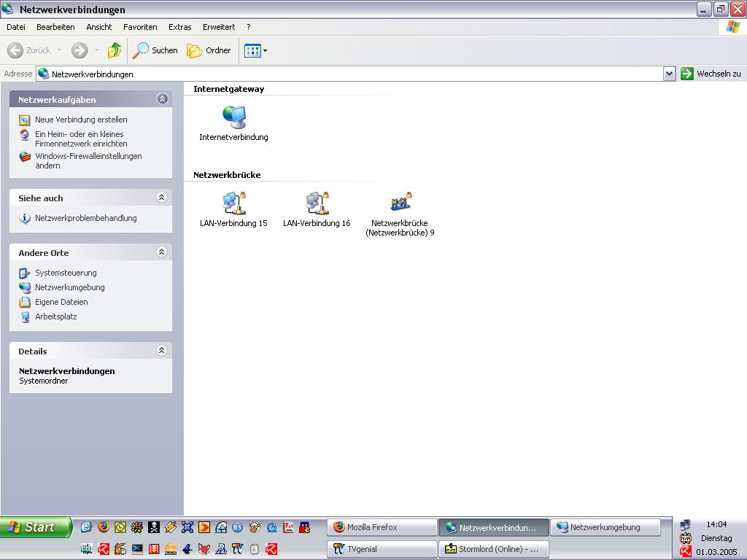
Task: Click the colorful flower quick launch icon
Action: pos(137,527)
